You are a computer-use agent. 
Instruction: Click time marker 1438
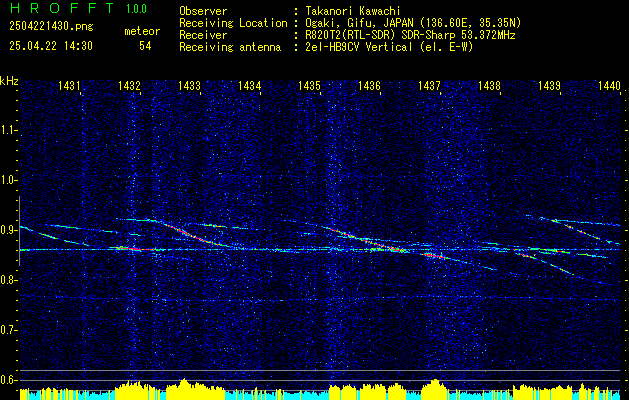[x=490, y=85]
